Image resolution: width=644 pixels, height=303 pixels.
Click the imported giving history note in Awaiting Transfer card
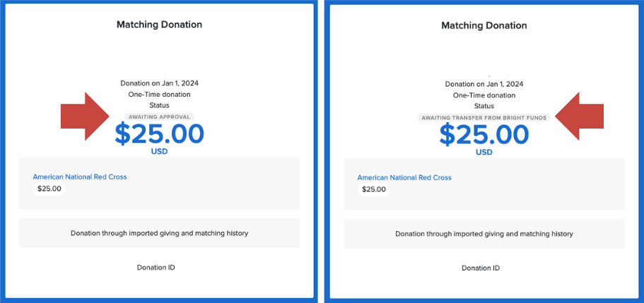click(x=484, y=234)
